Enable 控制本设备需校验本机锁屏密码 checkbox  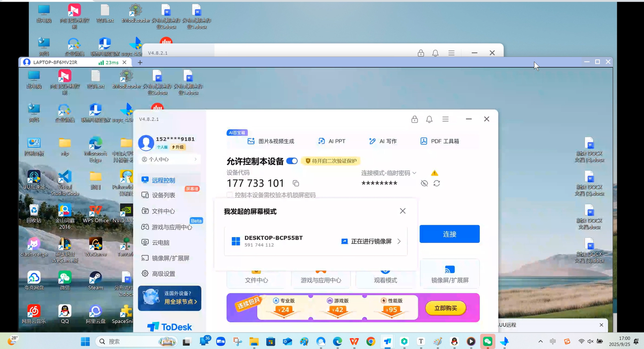pyautogui.click(x=228, y=195)
